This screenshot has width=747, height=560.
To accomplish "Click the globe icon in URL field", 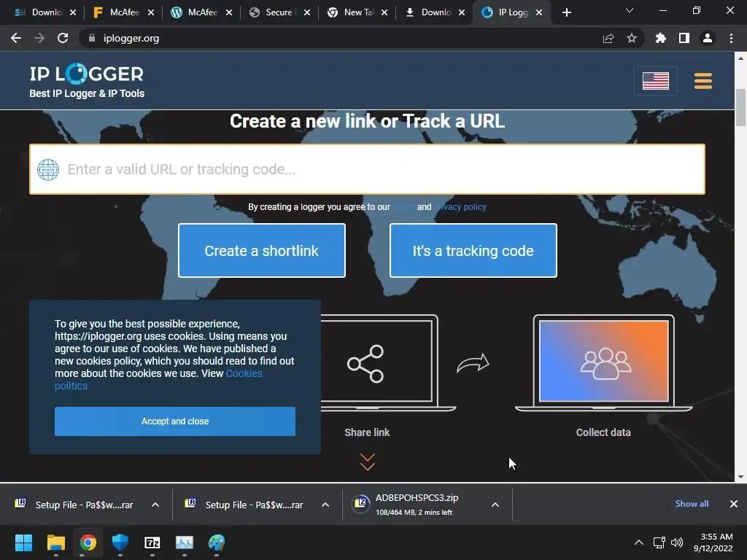I will (x=48, y=169).
